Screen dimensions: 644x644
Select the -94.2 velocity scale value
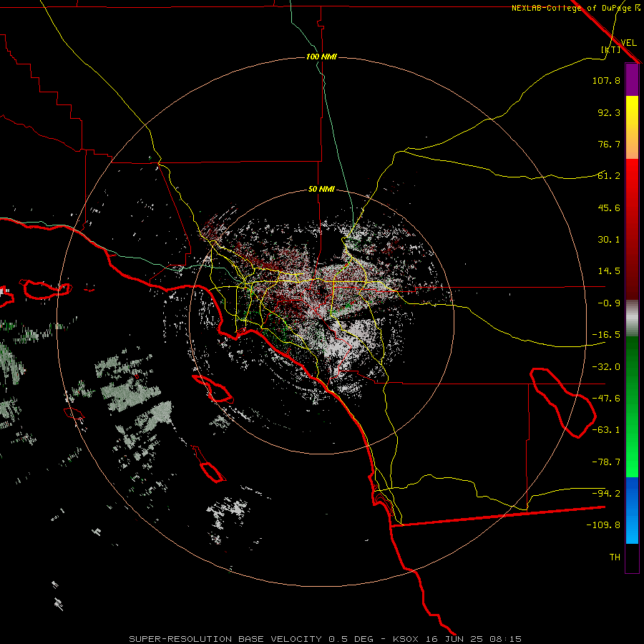(606, 493)
